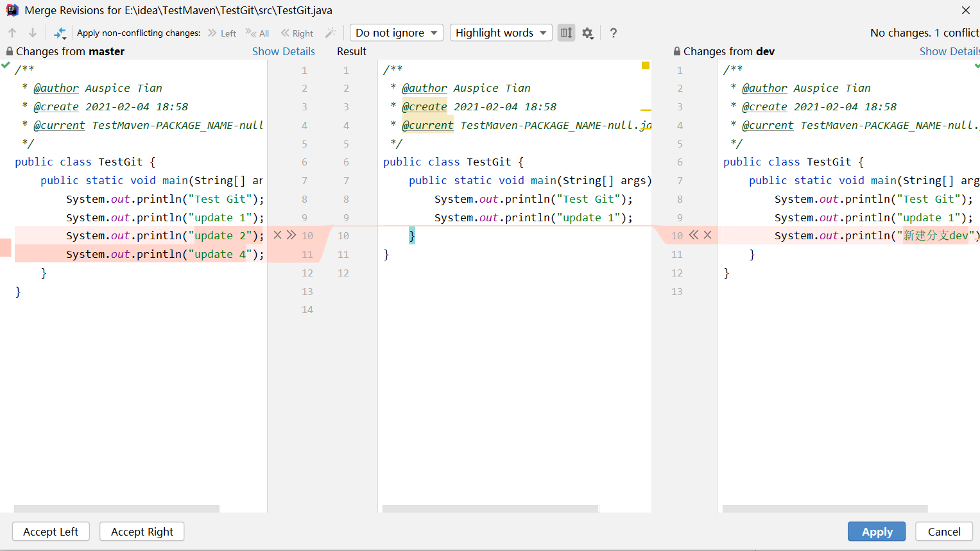
Task: Ignore the right change with X icon
Action: 708,235
